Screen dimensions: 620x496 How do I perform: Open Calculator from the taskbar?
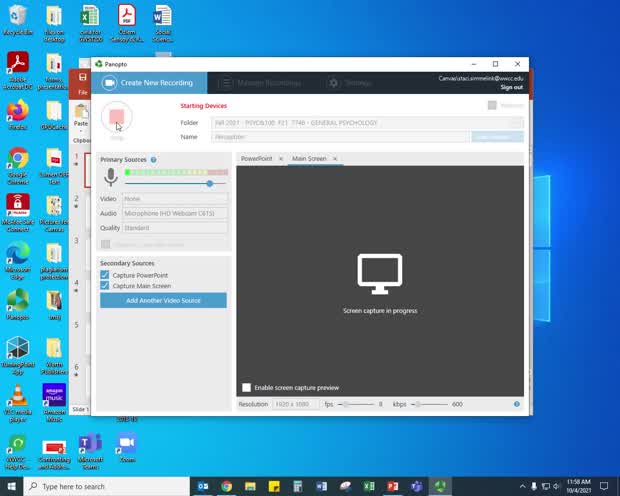pyautogui.click(x=298, y=486)
